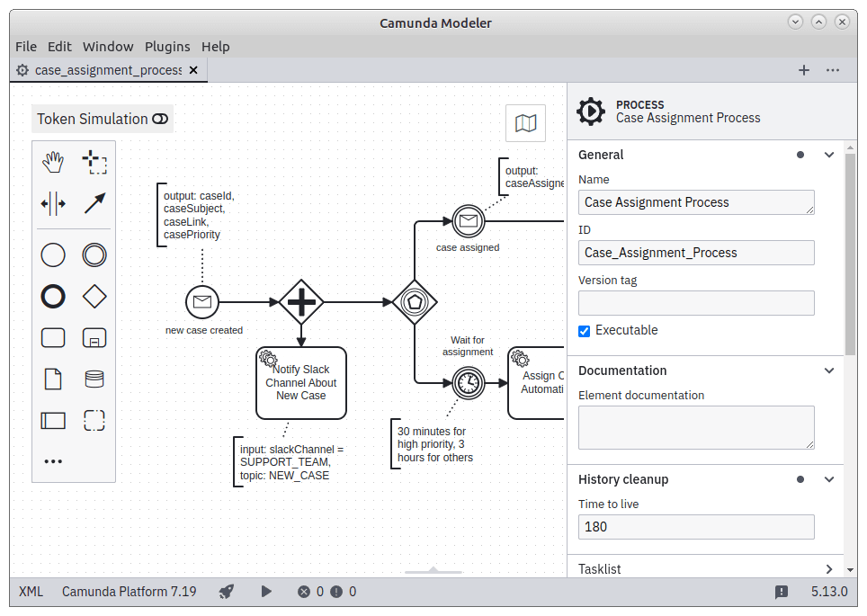Open more palette tools ellipsis

(x=53, y=461)
